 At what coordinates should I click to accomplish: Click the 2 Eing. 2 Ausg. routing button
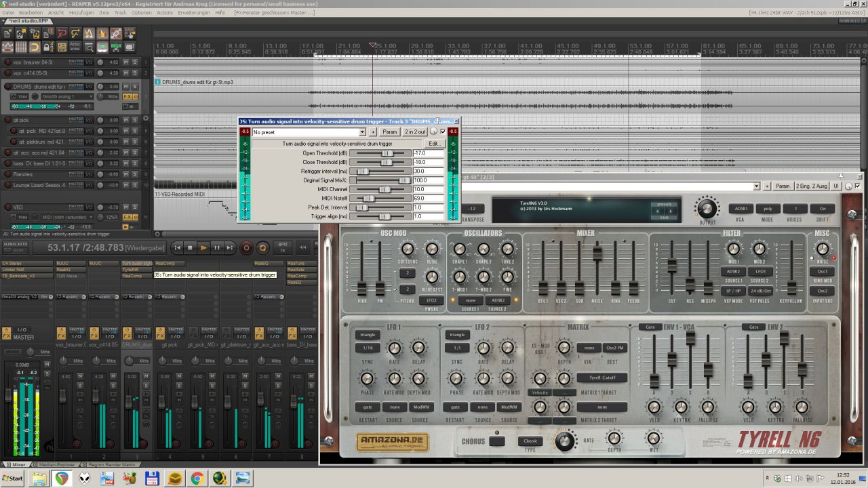(x=812, y=186)
